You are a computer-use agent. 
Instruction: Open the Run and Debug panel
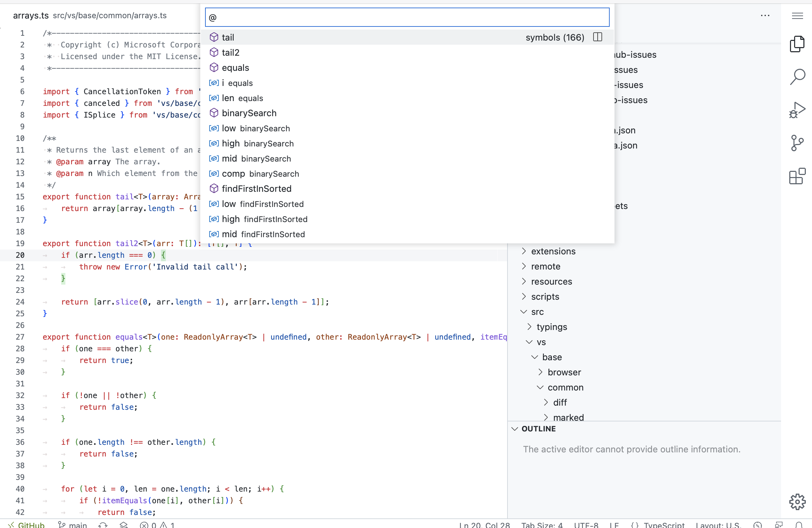point(798,110)
